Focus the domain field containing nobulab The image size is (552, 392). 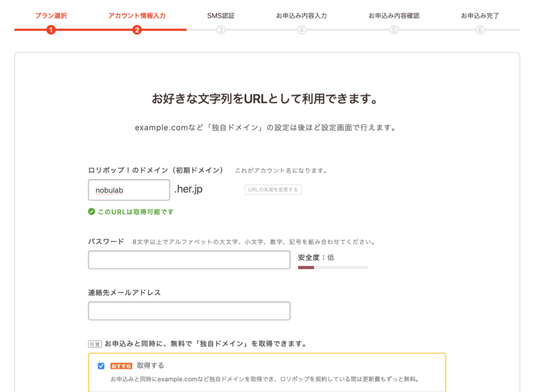coord(129,190)
